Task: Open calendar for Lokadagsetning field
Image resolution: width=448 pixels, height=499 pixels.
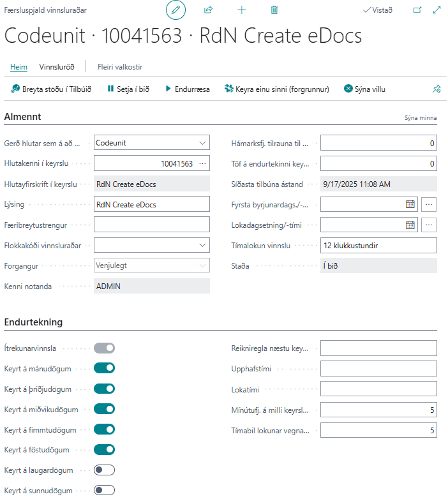Action: click(410, 225)
